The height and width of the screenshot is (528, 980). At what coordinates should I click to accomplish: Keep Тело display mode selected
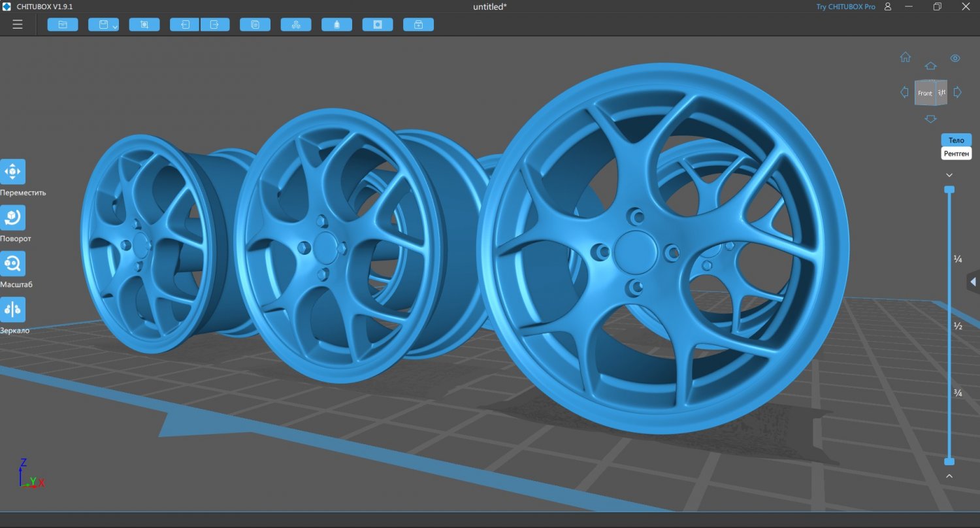[x=956, y=140]
